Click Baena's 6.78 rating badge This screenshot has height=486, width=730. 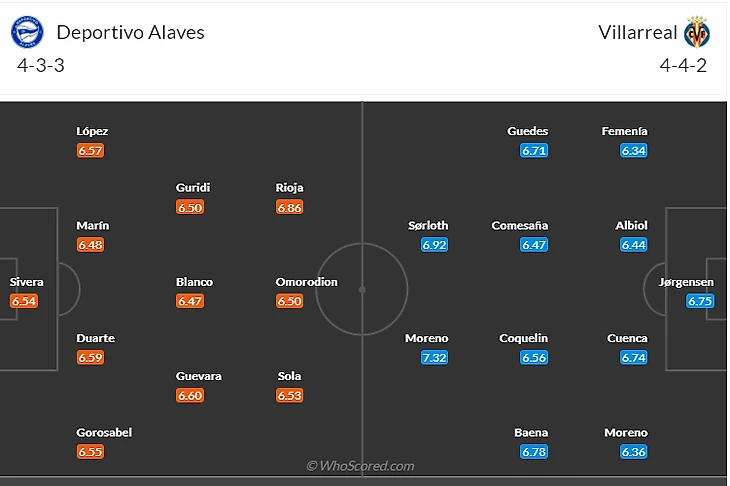(534, 452)
